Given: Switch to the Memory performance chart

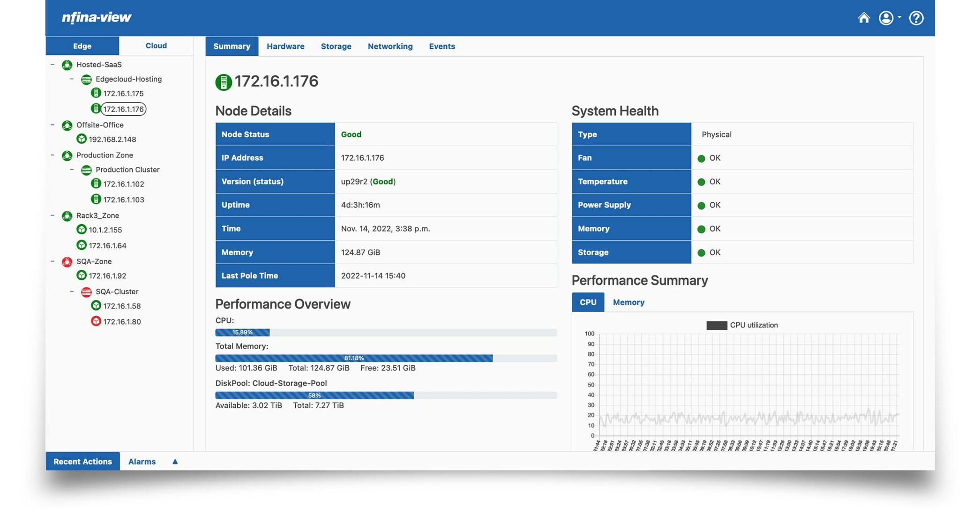Looking at the screenshot, I should [x=628, y=302].
